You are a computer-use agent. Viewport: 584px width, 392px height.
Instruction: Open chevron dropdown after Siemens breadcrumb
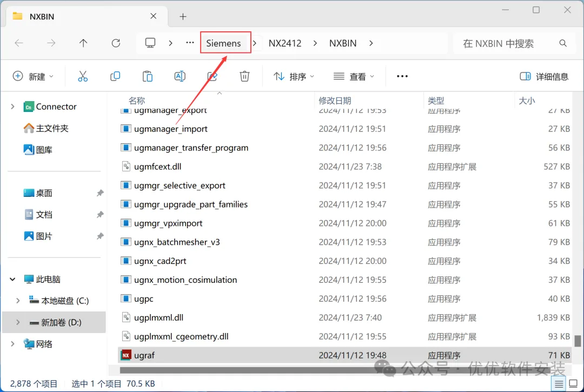coord(255,43)
